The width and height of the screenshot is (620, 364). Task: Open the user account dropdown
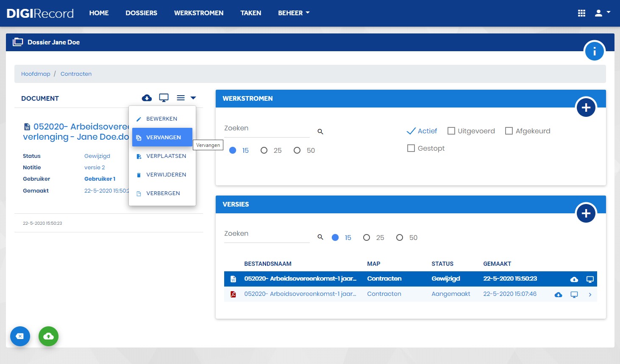pyautogui.click(x=602, y=13)
